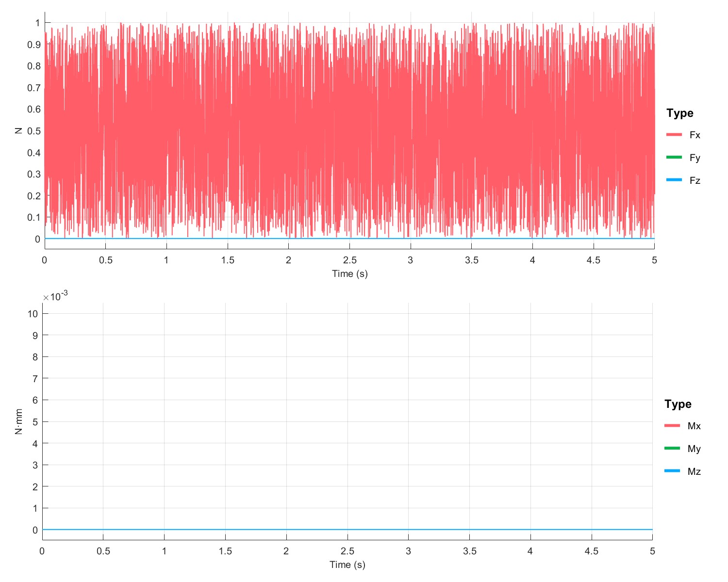Click y-axis tick 0.5 on force plot

coord(34,131)
